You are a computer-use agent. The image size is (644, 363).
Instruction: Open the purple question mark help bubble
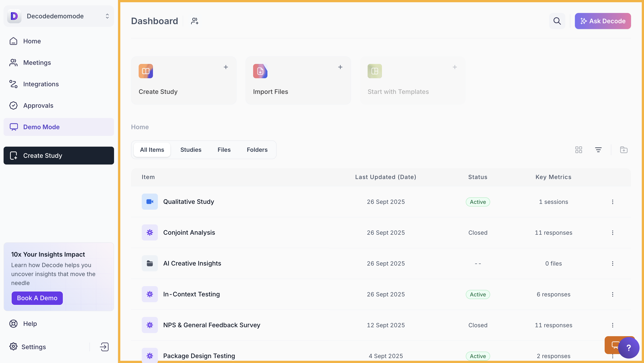[x=629, y=348]
